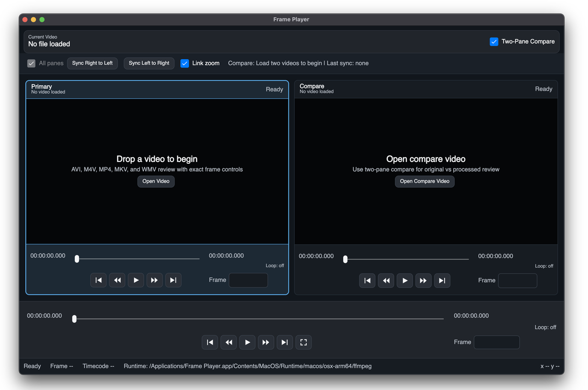Click the Compare pane seek slider handle
The height and width of the screenshot is (390, 588).
pos(345,259)
